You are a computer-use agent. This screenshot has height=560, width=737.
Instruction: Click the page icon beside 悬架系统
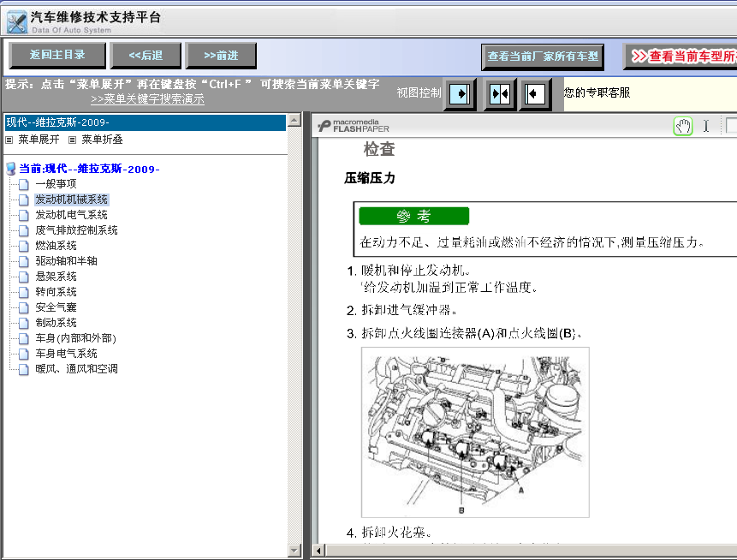pos(23,277)
